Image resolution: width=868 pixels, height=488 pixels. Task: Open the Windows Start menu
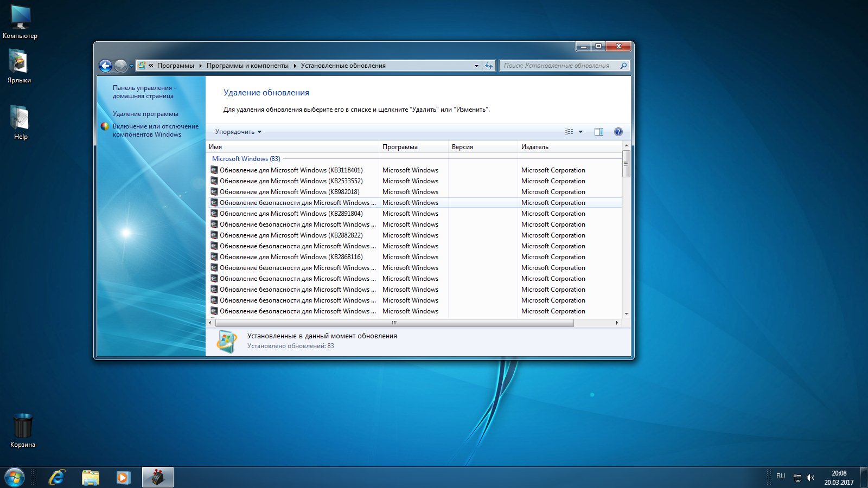coord(14,477)
